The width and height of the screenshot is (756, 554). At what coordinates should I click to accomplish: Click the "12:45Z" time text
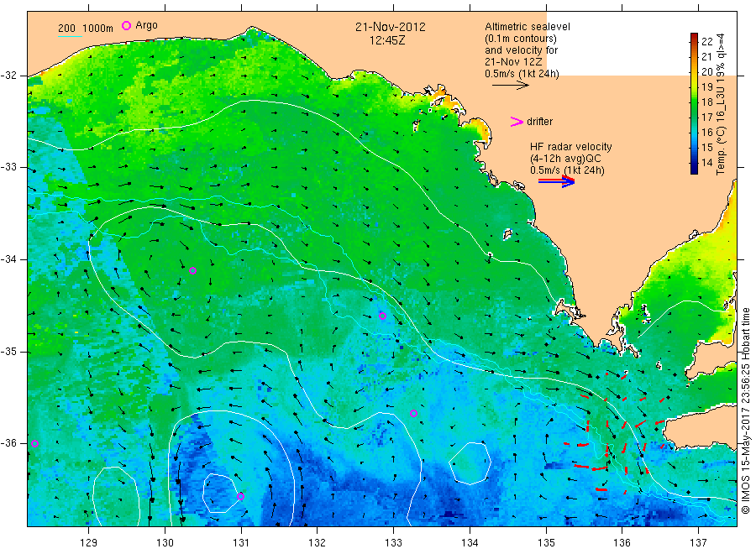coord(387,41)
